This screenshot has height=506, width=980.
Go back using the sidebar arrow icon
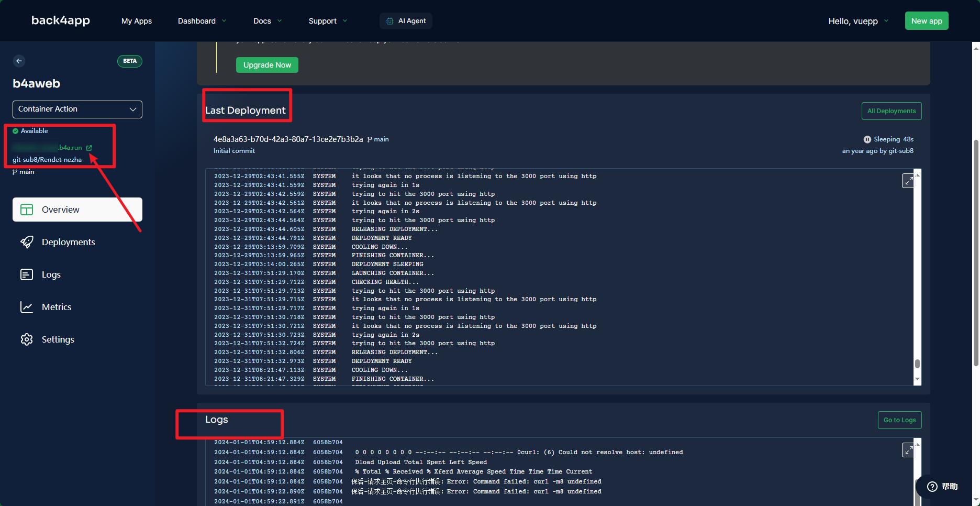19,61
